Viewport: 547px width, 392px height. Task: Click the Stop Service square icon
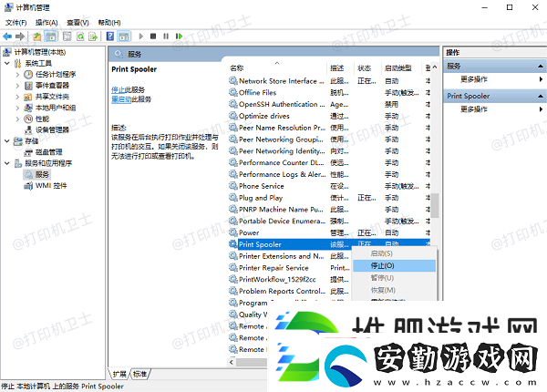tap(153, 36)
